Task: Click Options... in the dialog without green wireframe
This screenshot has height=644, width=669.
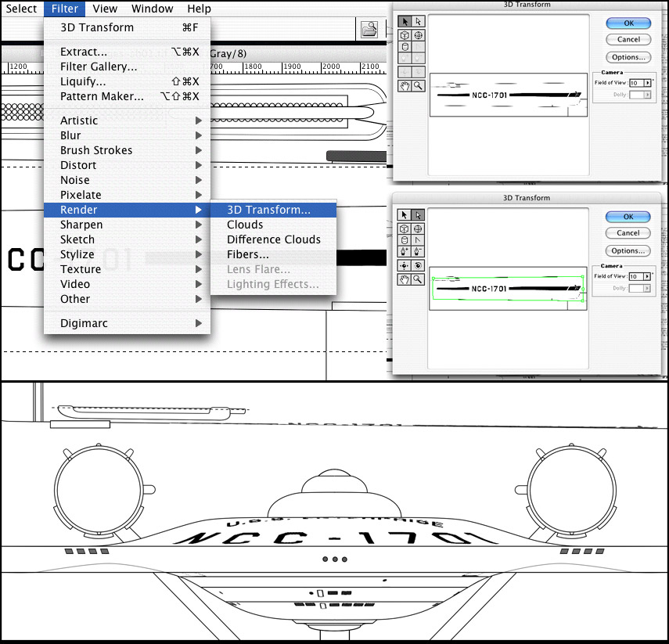Action: tap(628, 57)
